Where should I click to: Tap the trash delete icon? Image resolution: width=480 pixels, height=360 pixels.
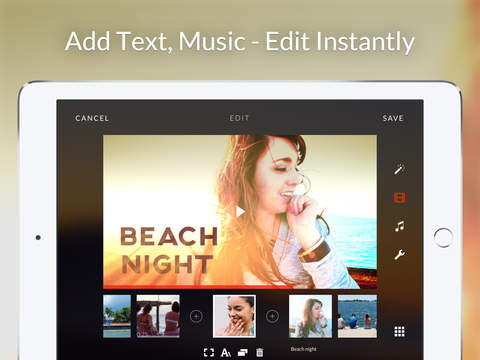pyautogui.click(x=260, y=352)
